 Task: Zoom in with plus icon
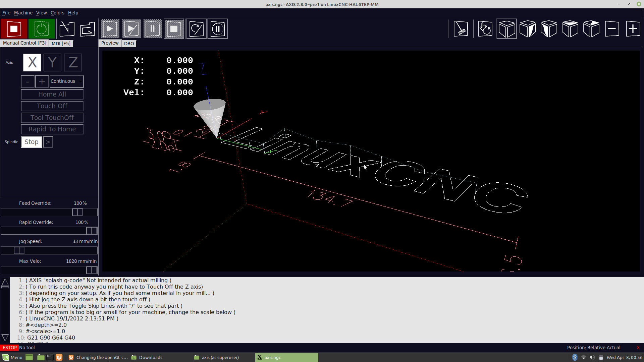(x=633, y=29)
